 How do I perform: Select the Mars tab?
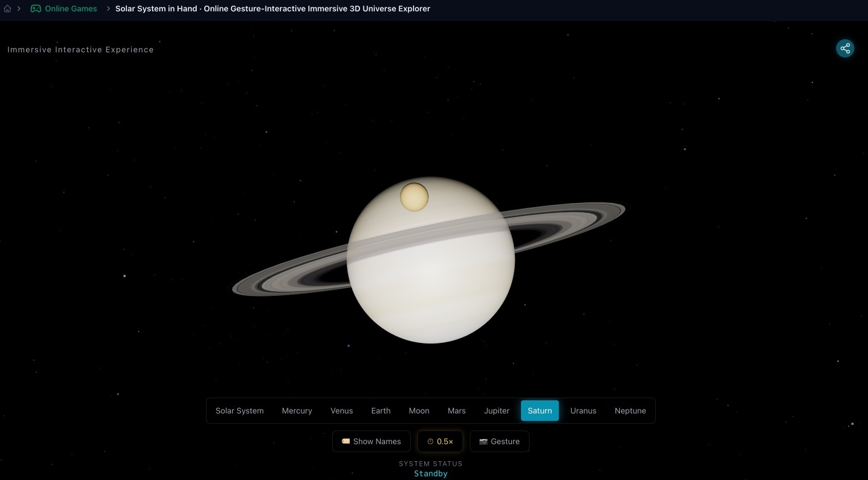(x=457, y=411)
